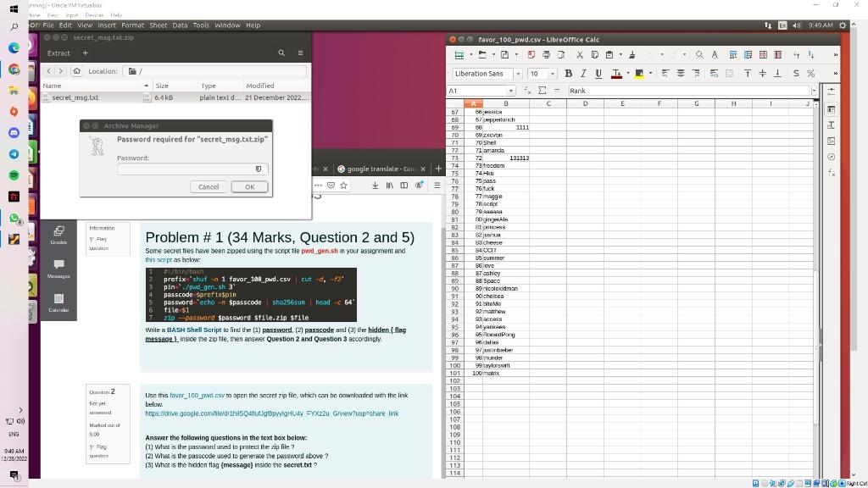Image resolution: width=868 pixels, height=488 pixels.
Task: Open the font color dropdown arrow
Action: click(x=628, y=74)
